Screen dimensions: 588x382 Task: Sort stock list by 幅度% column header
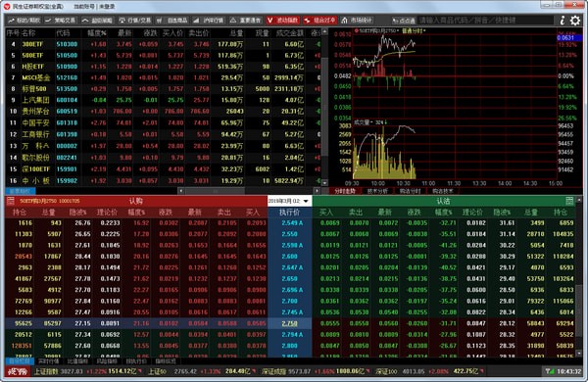coord(97,33)
